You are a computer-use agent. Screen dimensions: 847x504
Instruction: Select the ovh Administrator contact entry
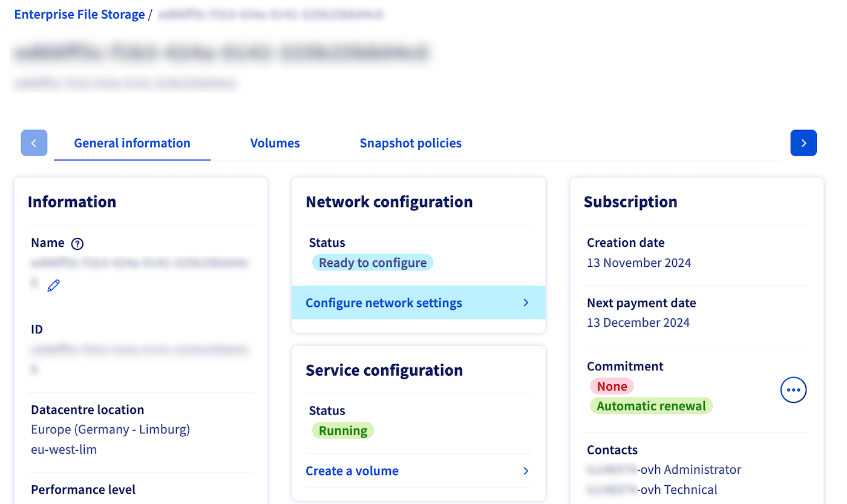[x=664, y=469]
